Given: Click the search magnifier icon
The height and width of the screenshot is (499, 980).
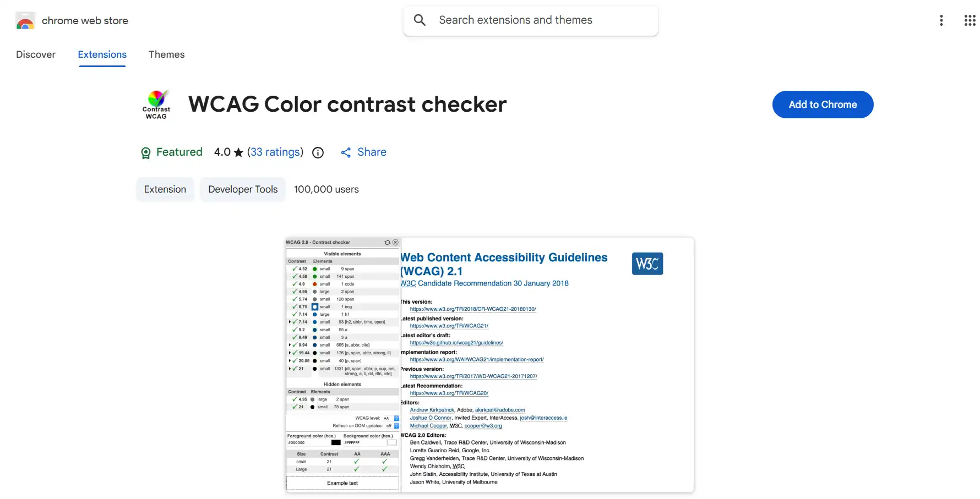Looking at the screenshot, I should 420,20.
